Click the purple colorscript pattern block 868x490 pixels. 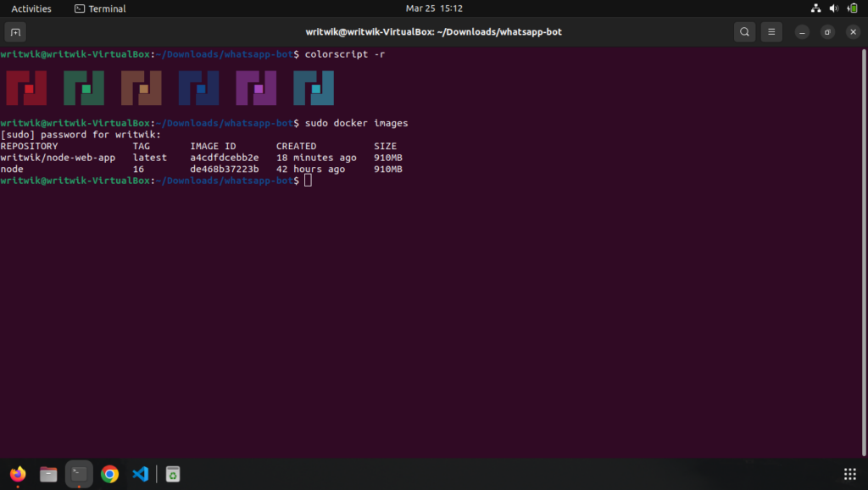[x=256, y=86]
